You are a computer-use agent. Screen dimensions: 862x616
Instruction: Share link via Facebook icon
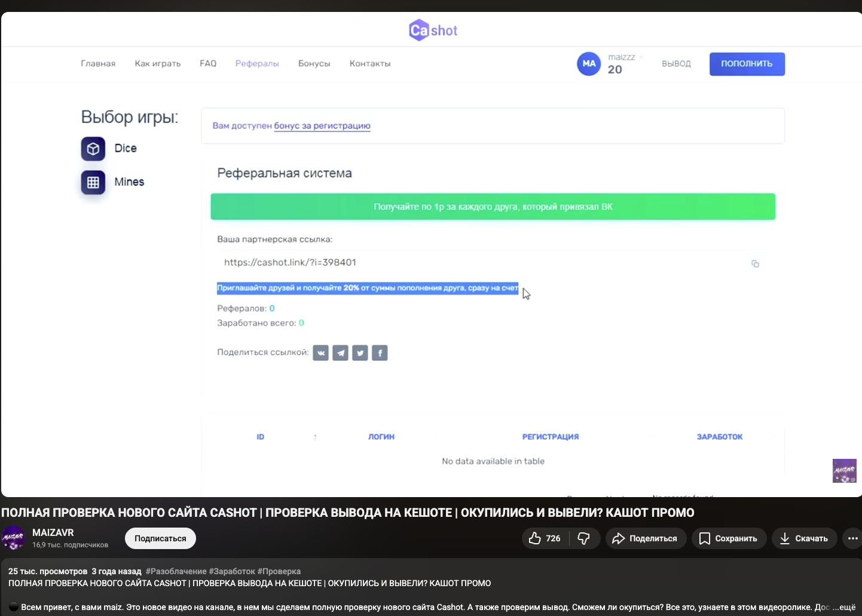pos(380,353)
